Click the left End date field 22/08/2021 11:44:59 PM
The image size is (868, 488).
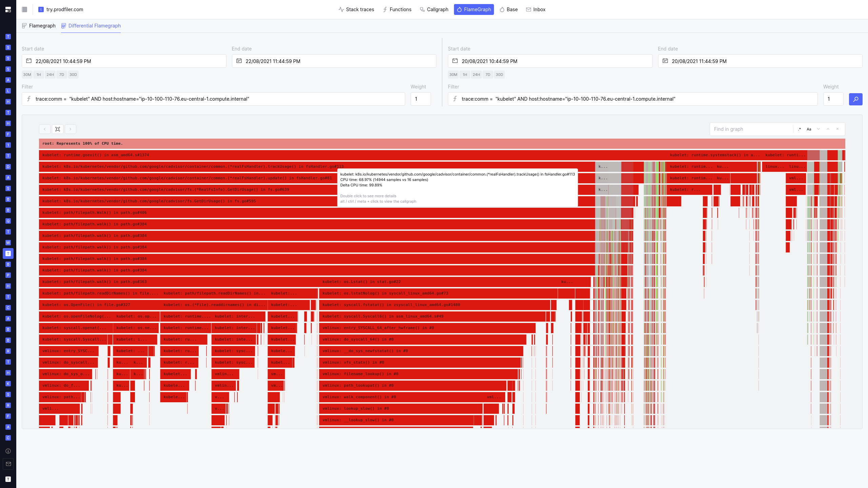pyautogui.click(x=334, y=61)
